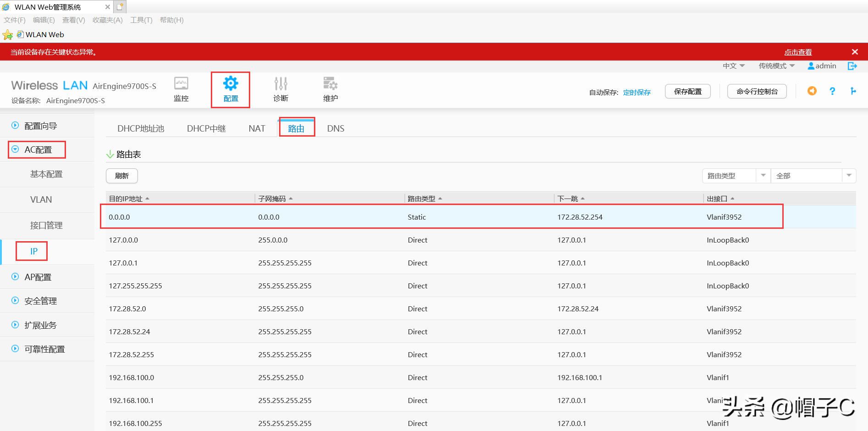Click the 定时保存 link
868x431 pixels.
click(x=637, y=92)
